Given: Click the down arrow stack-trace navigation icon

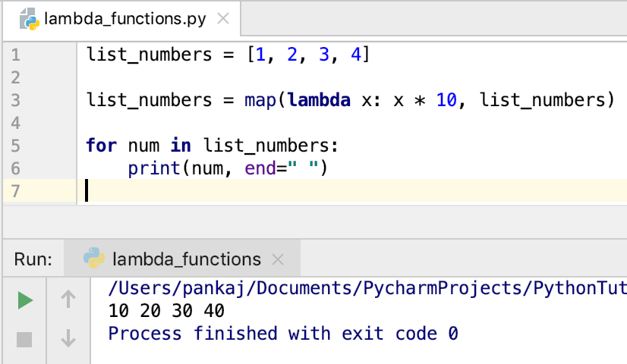Looking at the screenshot, I should pyautogui.click(x=68, y=338).
